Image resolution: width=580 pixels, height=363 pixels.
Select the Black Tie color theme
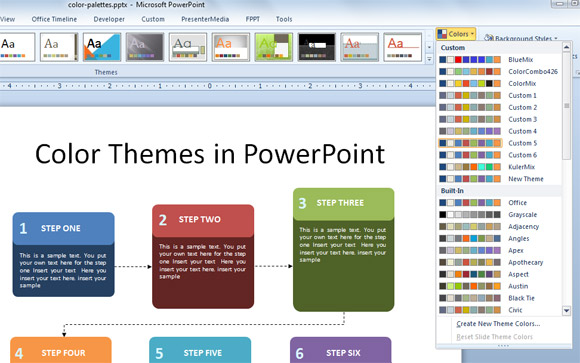pos(499,298)
